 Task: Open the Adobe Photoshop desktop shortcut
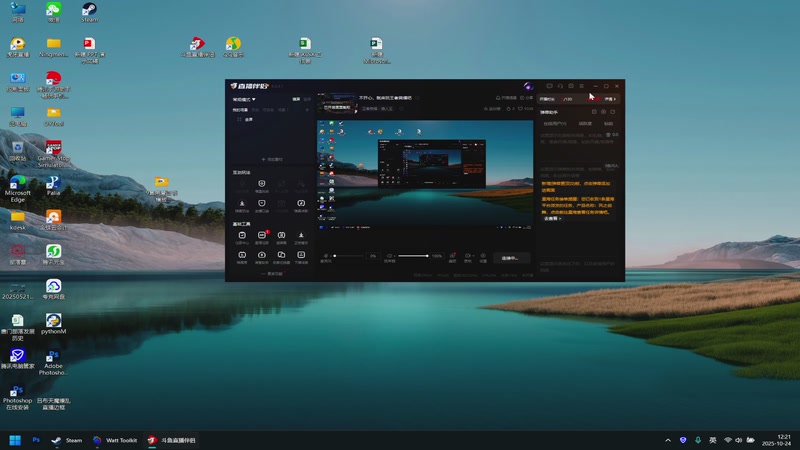pos(54,362)
